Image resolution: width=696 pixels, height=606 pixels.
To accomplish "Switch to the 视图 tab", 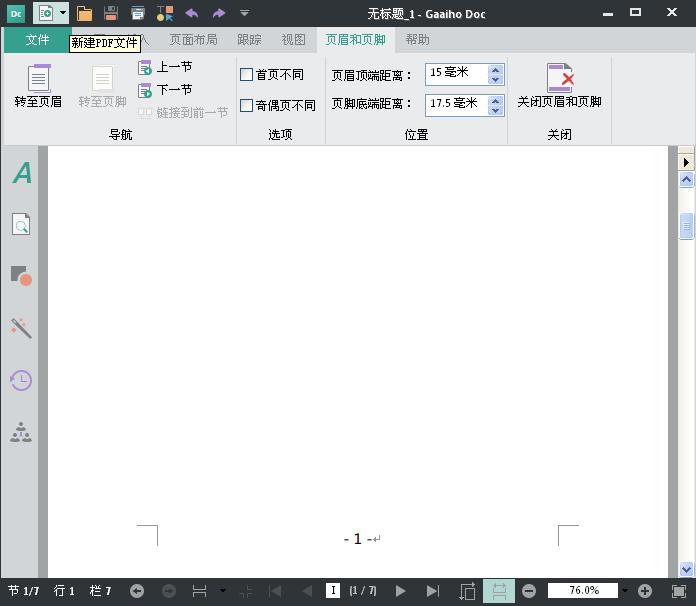I will [293, 40].
